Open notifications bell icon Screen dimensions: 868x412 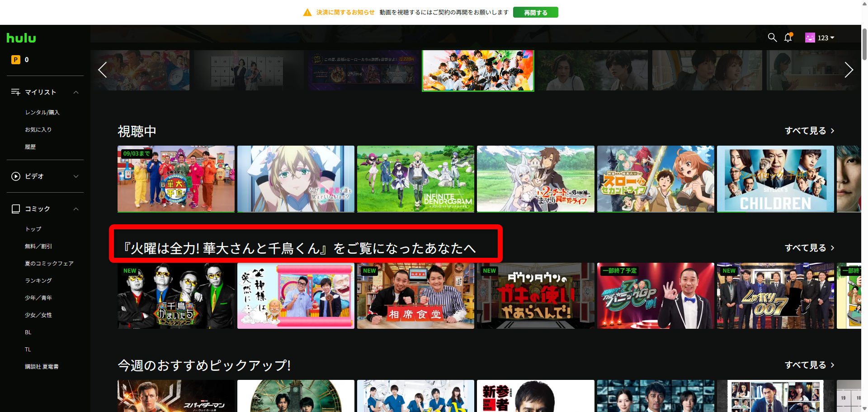788,38
